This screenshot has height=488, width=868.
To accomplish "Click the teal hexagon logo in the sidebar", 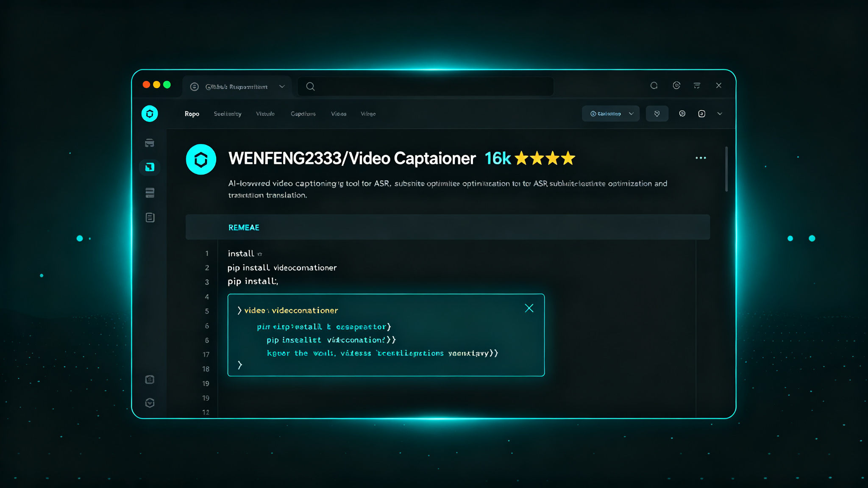I will 150,114.
